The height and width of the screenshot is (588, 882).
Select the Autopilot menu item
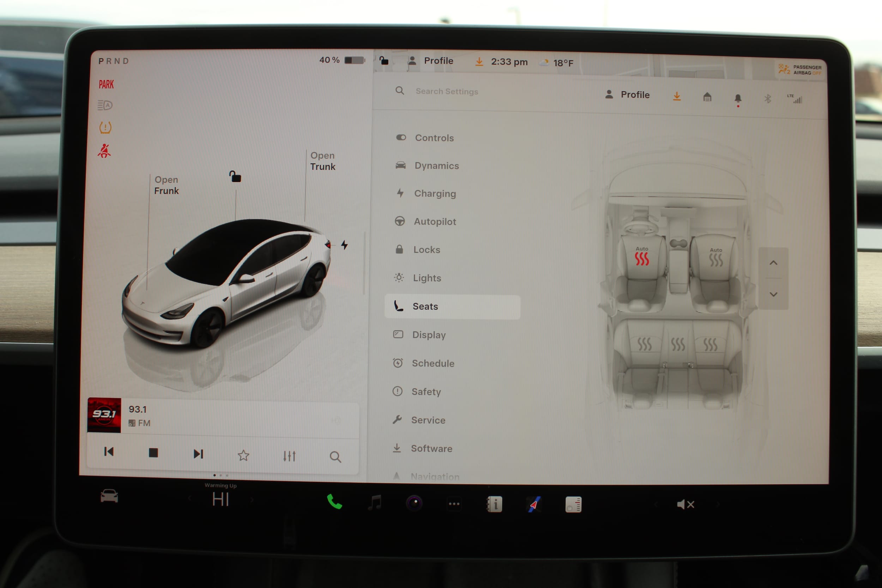435,222
